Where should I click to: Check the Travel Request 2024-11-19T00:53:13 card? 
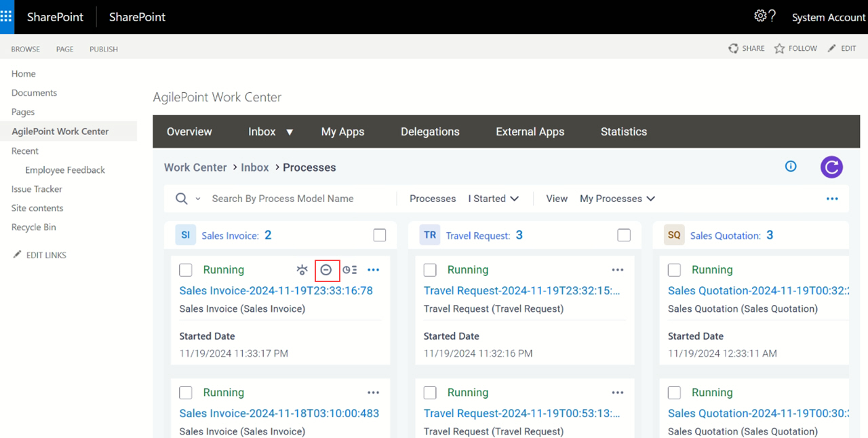[x=430, y=393]
